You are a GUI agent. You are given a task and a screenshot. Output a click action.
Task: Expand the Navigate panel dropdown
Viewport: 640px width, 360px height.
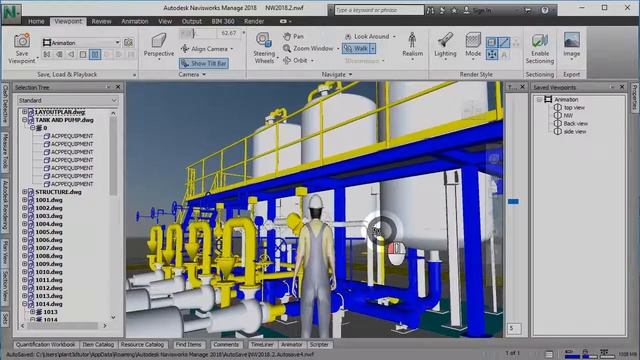coord(350,75)
